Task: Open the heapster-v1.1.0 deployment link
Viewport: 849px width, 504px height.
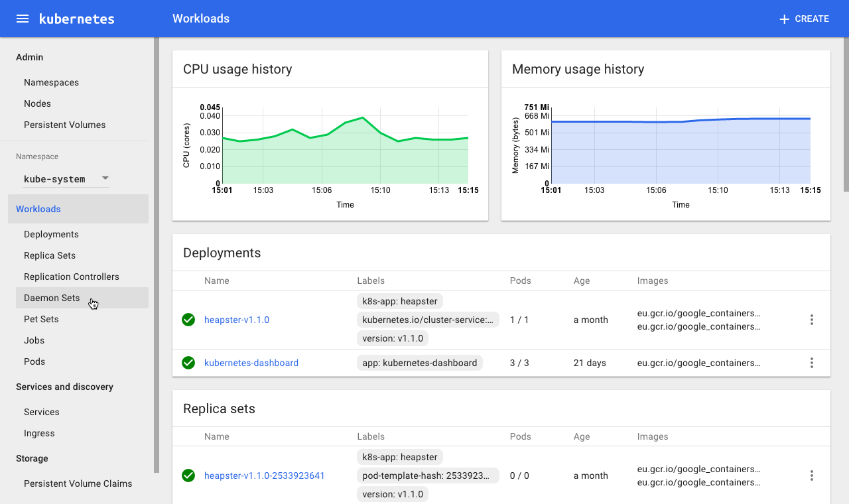Action: [237, 320]
